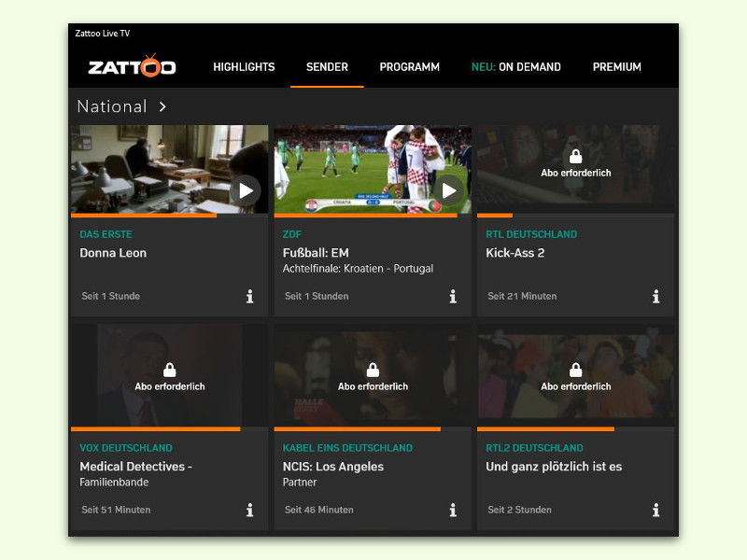
Task: Click the RTL2 Deutschland progress bar
Action: tap(575, 429)
